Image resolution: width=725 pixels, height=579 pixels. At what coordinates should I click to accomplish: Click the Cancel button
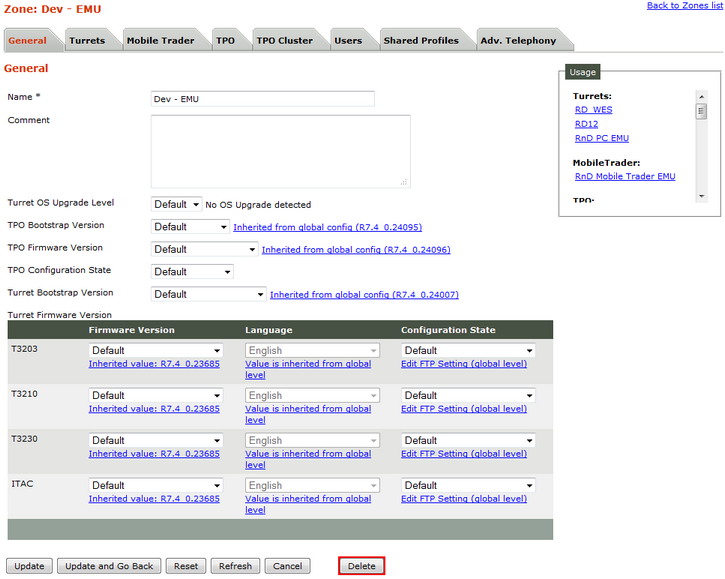pos(288,566)
